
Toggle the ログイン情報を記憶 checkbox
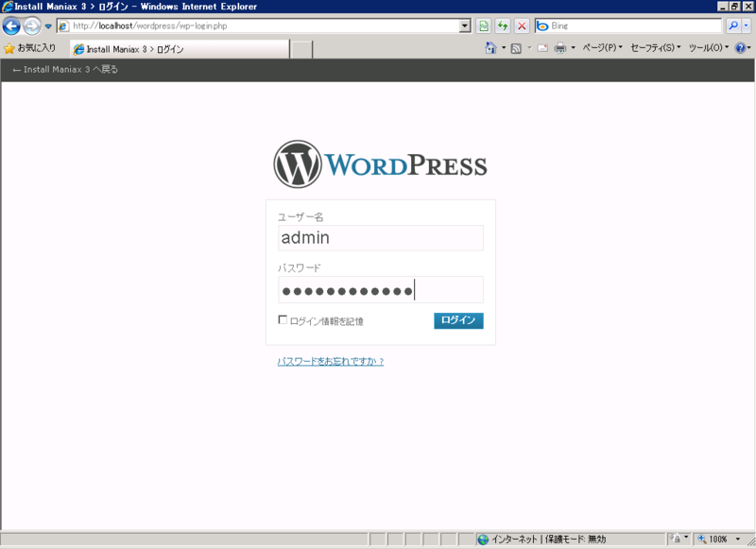point(283,320)
